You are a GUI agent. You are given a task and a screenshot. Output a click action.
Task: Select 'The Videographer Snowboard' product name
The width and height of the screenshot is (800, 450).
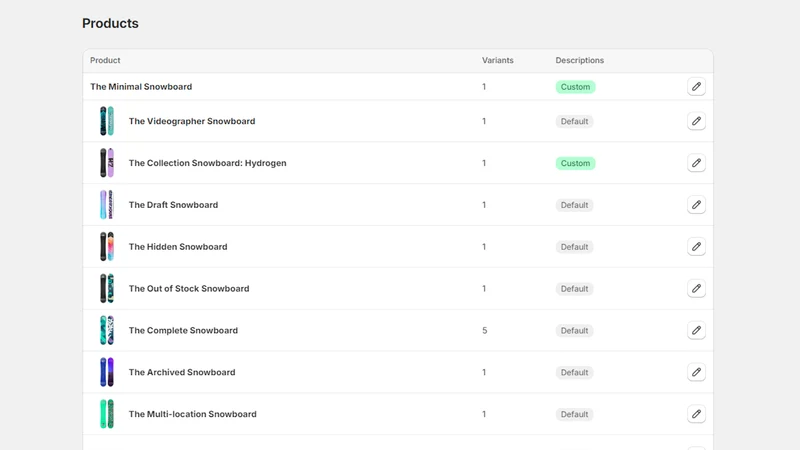click(192, 121)
